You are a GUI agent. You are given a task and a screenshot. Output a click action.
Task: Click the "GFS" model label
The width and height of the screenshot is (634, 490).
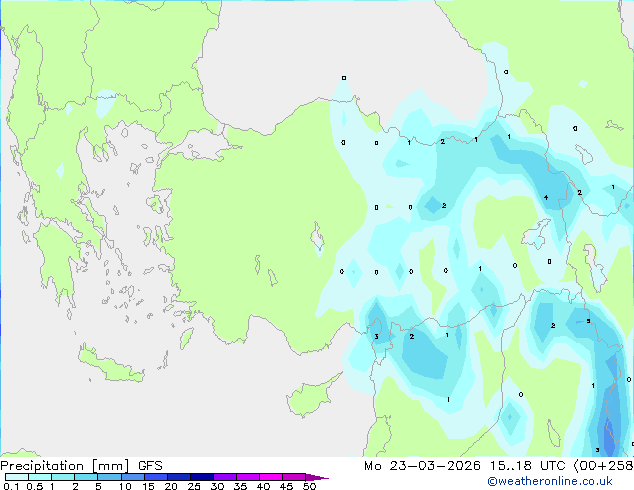(150, 466)
